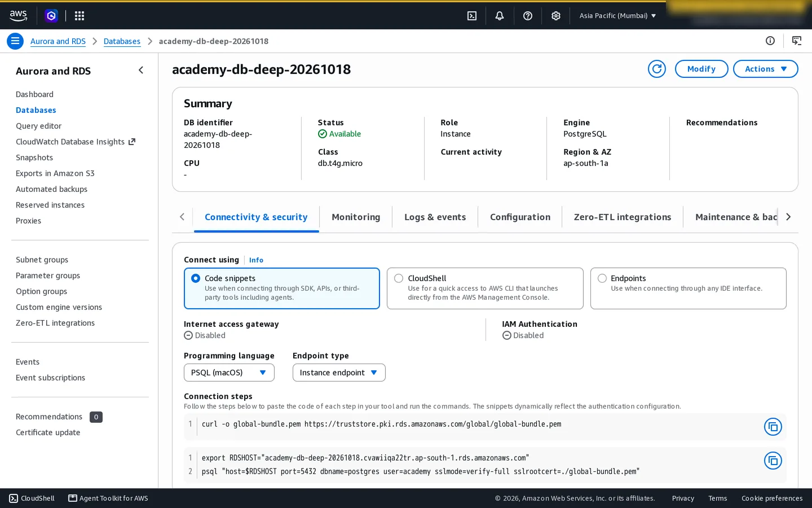The width and height of the screenshot is (812, 508).
Task: Open Recommendations in sidebar
Action: (49, 417)
